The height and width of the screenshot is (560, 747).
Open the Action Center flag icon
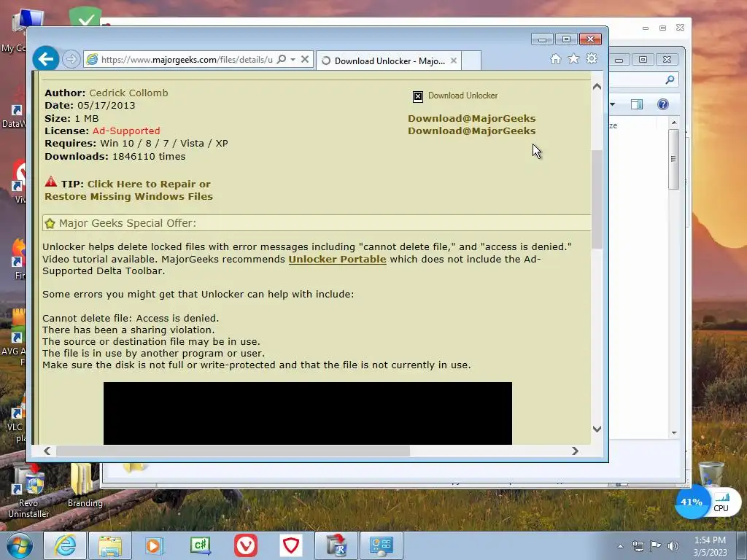click(x=656, y=546)
